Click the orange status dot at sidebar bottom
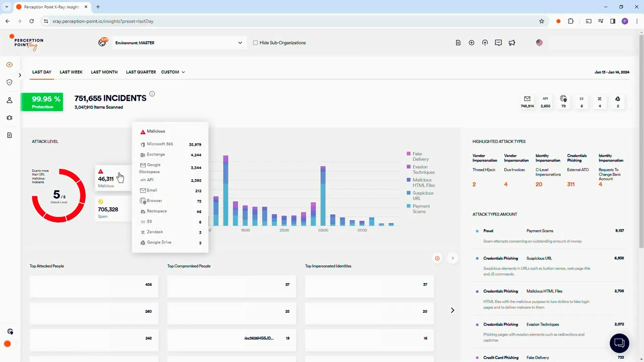 pos(7,344)
